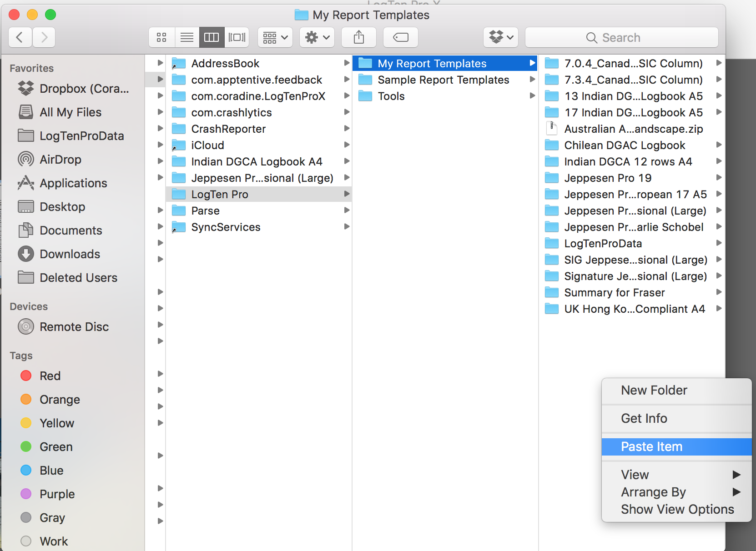
Task: Select Indian DGCA Logbook A4 folder
Action: click(x=259, y=161)
